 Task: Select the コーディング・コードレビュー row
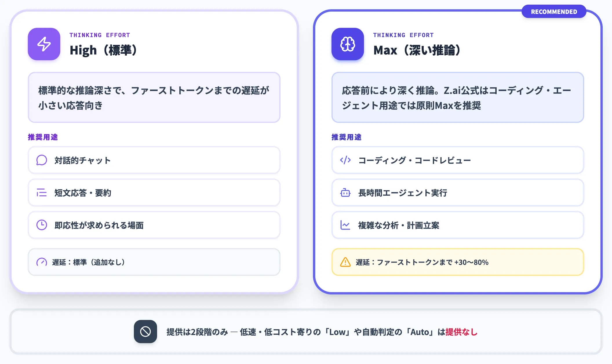click(x=458, y=160)
